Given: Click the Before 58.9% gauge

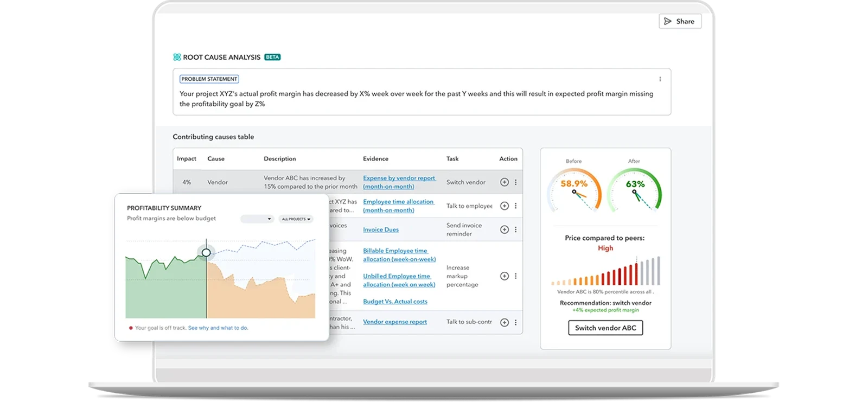Looking at the screenshot, I should pos(575,190).
